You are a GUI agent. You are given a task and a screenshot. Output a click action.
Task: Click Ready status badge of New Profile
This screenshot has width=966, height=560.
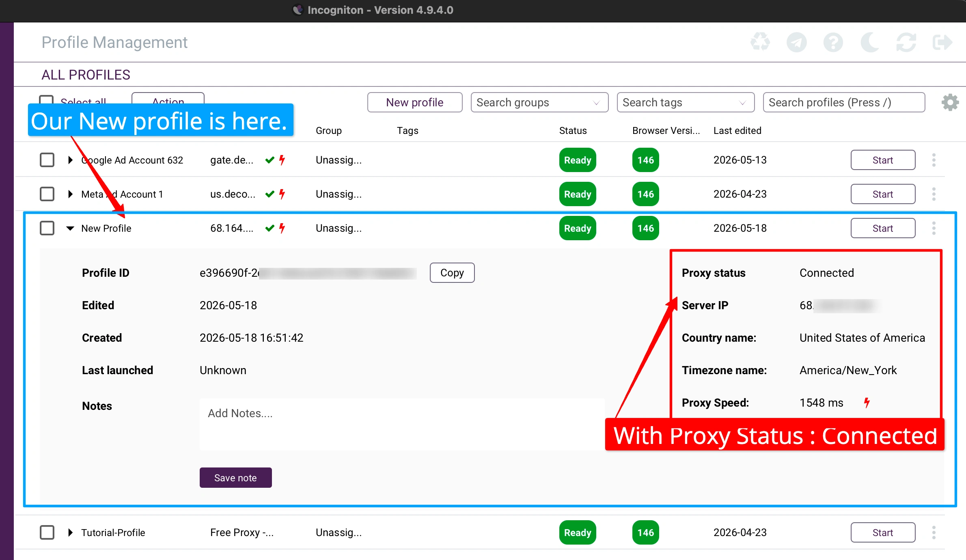578,228
